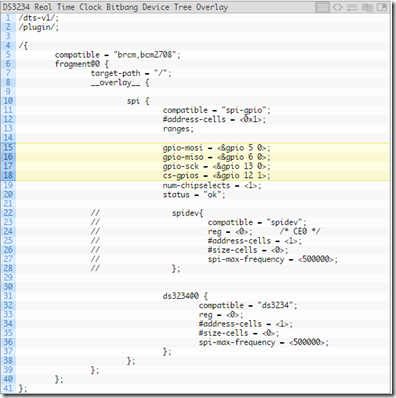Viewport: 396px width, 398px height.
Task: Click the highlighted 'gpio-sck' line
Action: (x=216, y=166)
